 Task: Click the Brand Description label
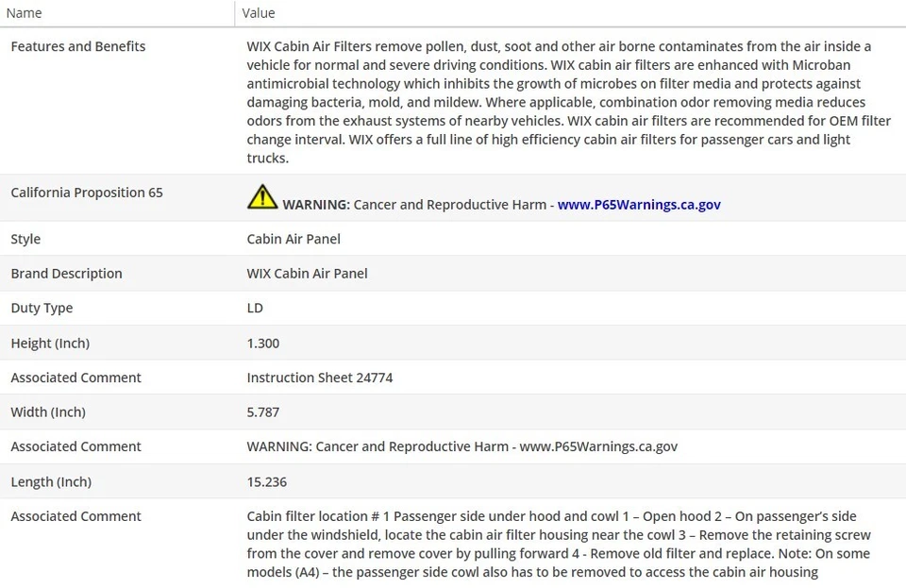(66, 274)
